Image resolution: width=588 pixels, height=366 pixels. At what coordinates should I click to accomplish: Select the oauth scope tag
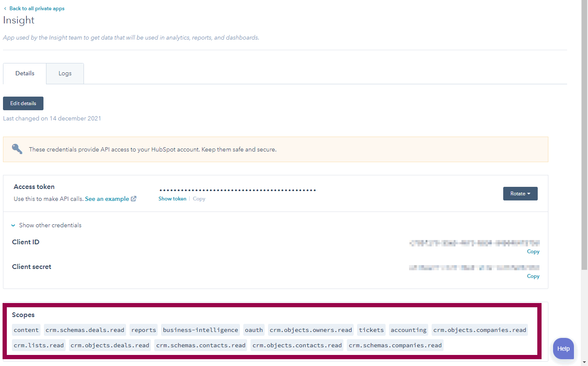(254, 329)
